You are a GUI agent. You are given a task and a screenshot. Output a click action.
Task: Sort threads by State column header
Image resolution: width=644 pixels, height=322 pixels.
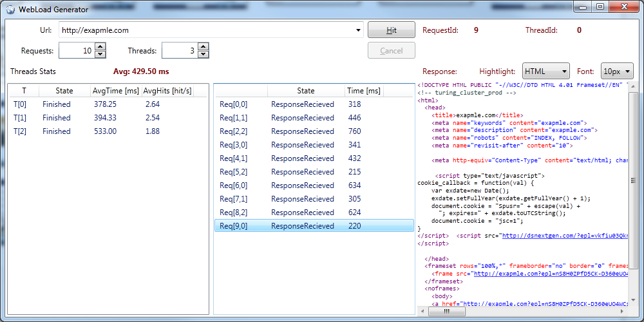[x=64, y=91]
